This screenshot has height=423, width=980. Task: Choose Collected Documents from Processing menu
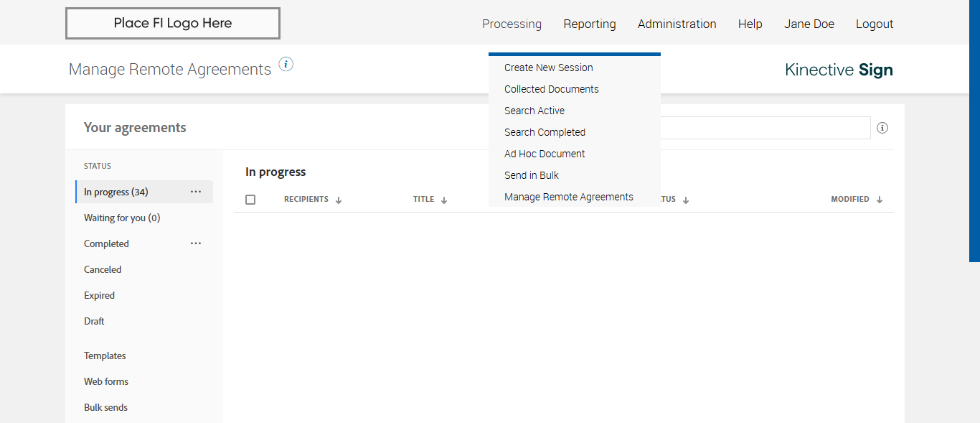551,89
